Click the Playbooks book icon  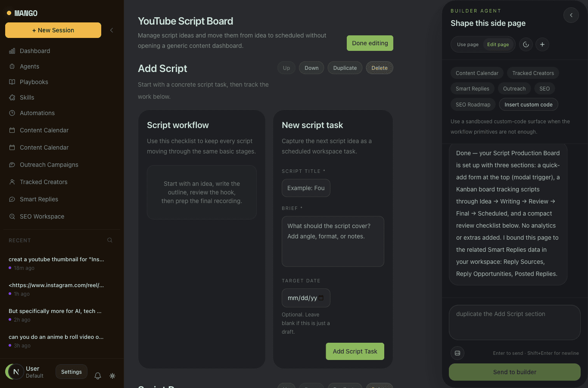pyautogui.click(x=12, y=82)
